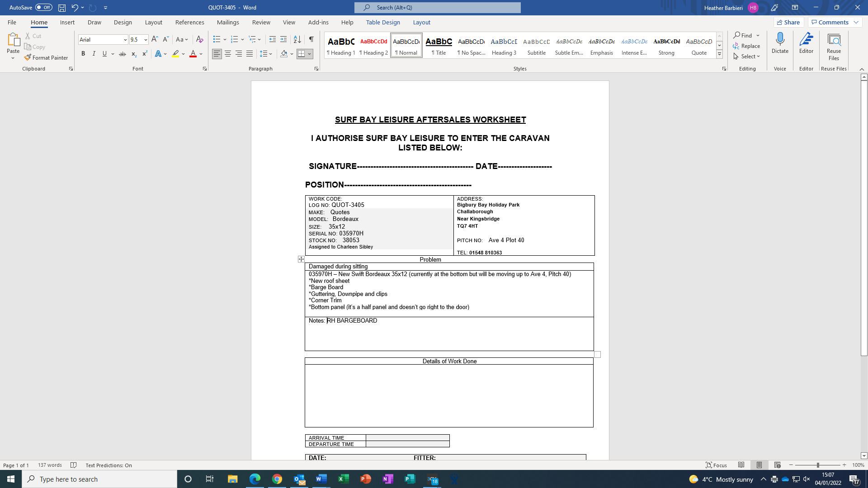Open the font size dropdown
The height and width of the screenshot is (488, 868).
point(146,40)
